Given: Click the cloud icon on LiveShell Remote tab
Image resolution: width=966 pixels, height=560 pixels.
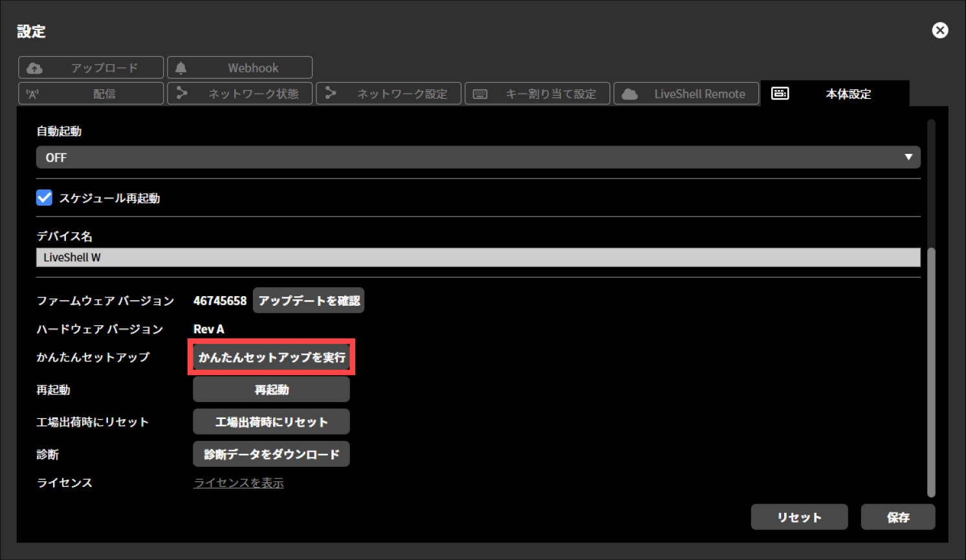Looking at the screenshot, I should click(629, 93).
